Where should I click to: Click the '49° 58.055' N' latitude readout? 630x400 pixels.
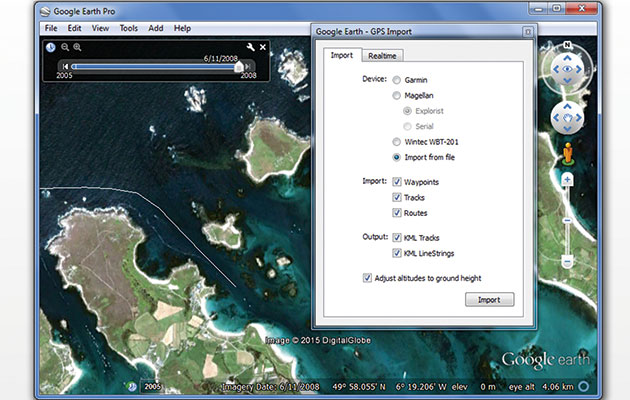click(x=359, y=387)
